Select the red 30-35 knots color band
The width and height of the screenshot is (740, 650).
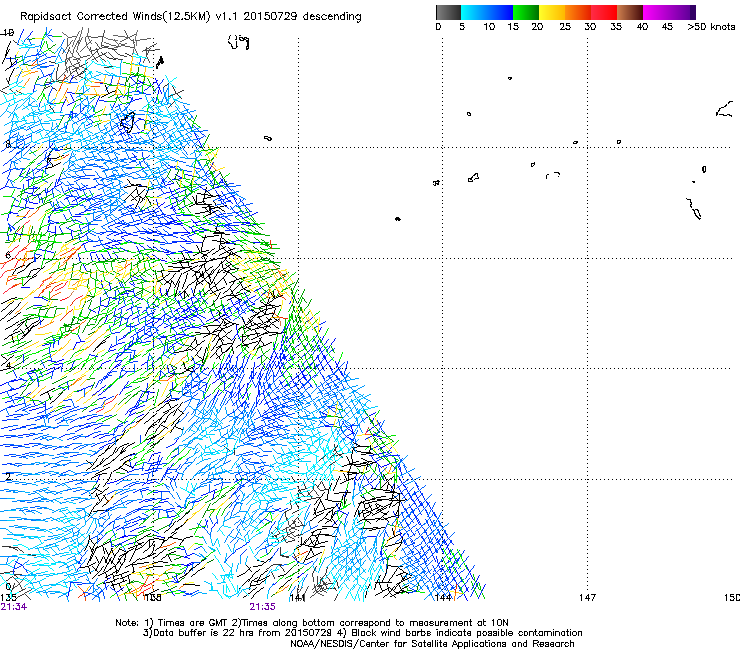pos(604,12)
